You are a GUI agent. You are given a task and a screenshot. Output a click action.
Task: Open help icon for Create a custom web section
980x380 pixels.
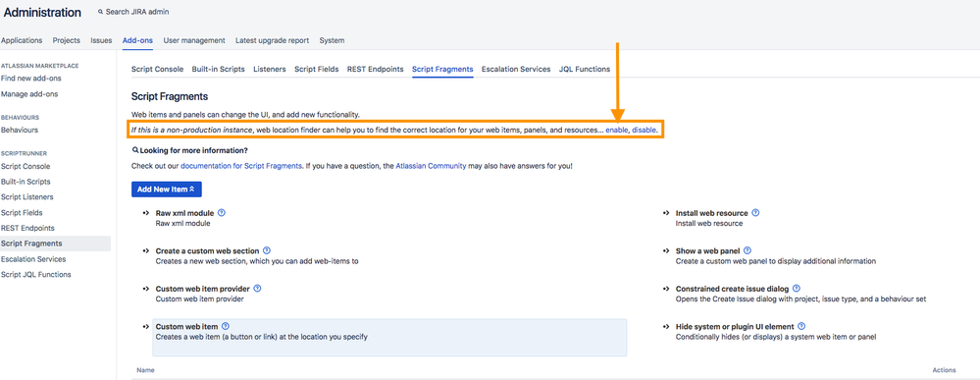tap(267, 250)
